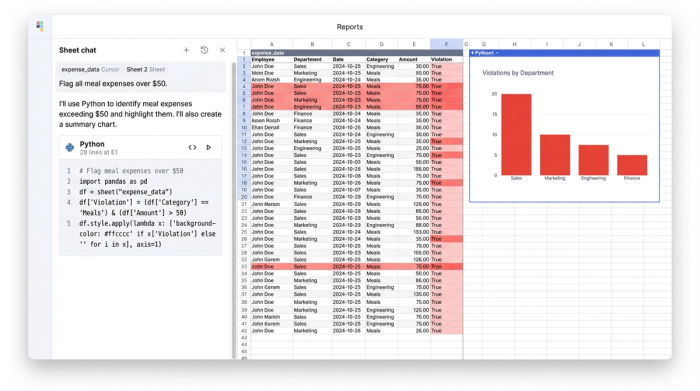Screen dimensions: 700x391
Task: Click the Date header cell
Action: [348, 59]
